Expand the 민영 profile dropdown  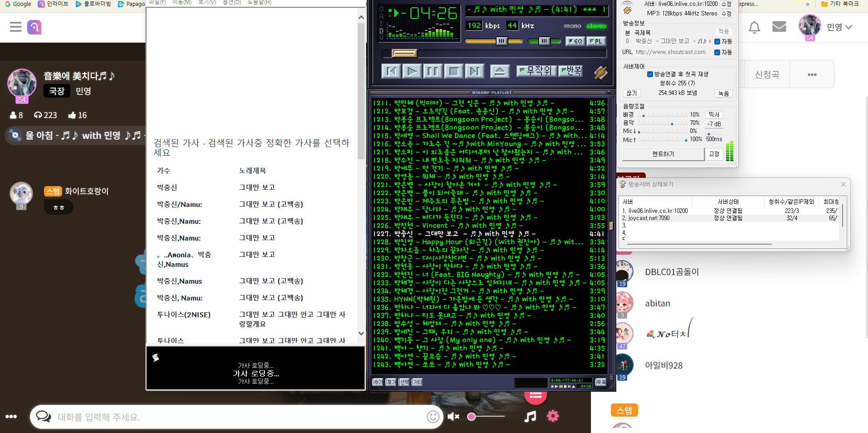[848, 27]
